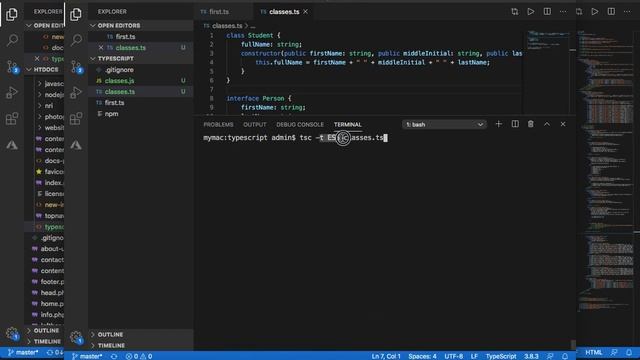The image size is (640, 360).
Task: Kill terminal with trash icon
Action: [531, 124]
